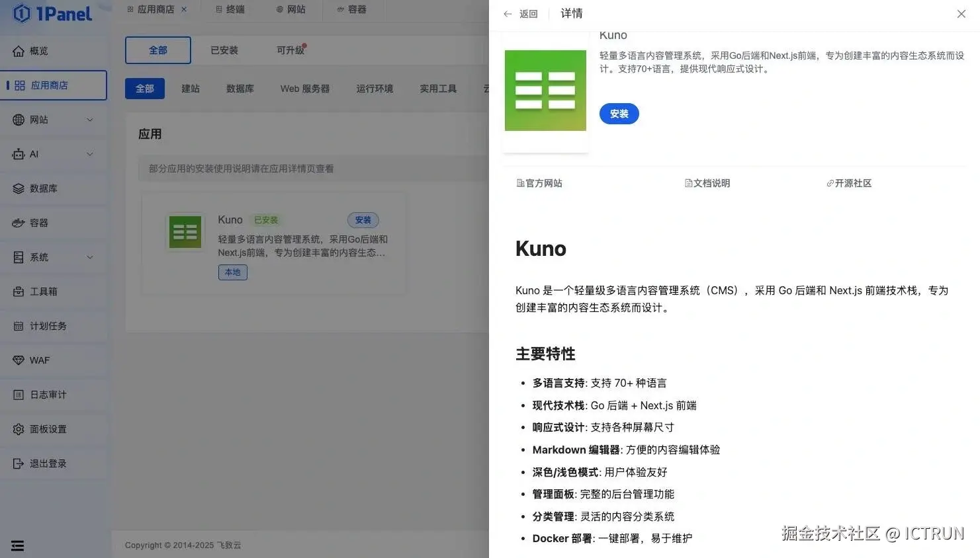
Task: Click the 已安装 badge on Kuno card
Action: pyautogui.click(x=266, y=220)
